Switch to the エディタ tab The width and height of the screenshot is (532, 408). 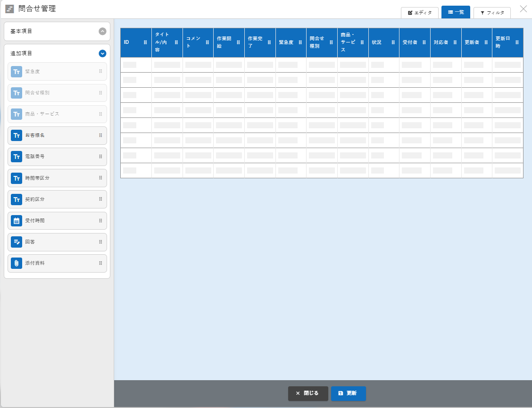tap(420, 13)
